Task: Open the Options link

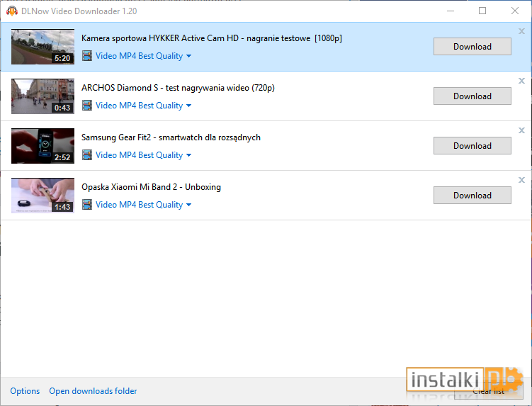Action: 25,391
